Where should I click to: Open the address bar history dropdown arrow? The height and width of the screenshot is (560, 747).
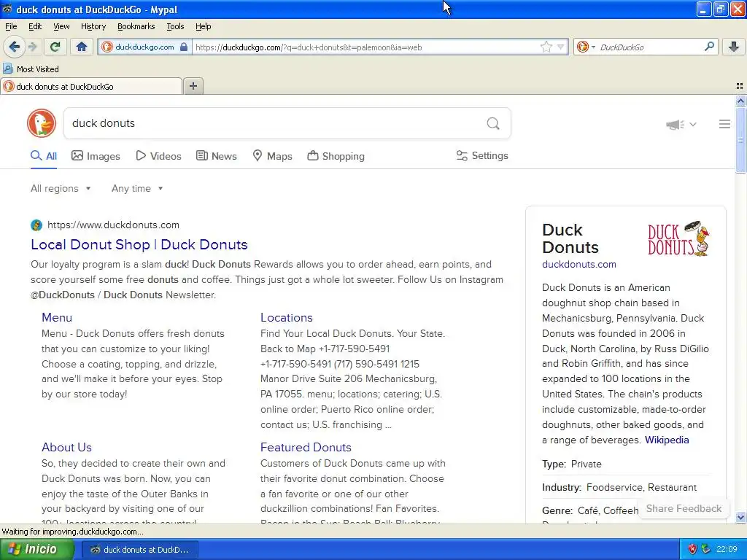click(561, 47)
